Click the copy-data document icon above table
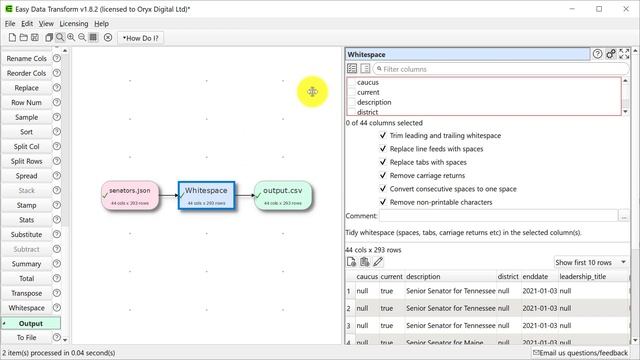Viewport: 640px width, 360px height. pos(351,262)
